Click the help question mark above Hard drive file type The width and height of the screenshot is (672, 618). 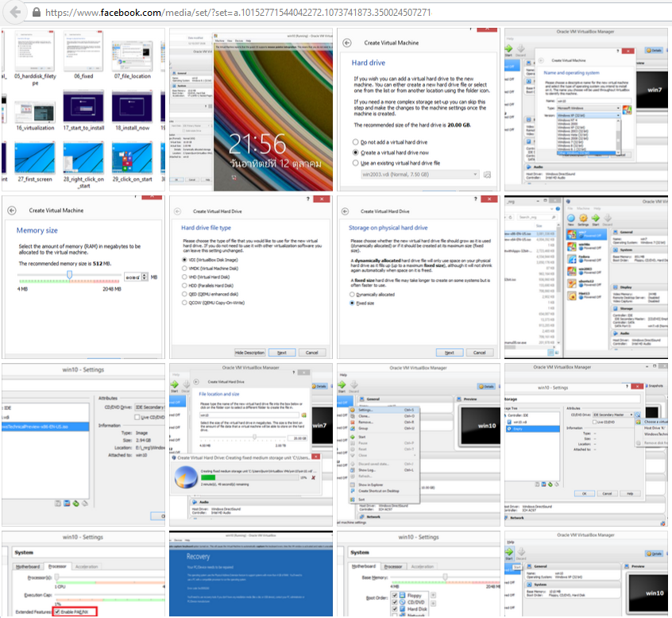pos(307,199)
